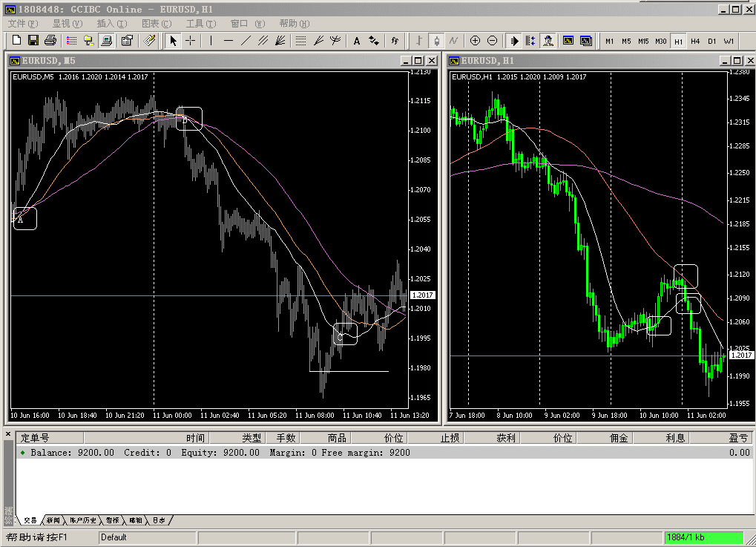This screenshot has width=756, height=547.
Task: Open the 插入(I) menu
Action: [110, 24]
